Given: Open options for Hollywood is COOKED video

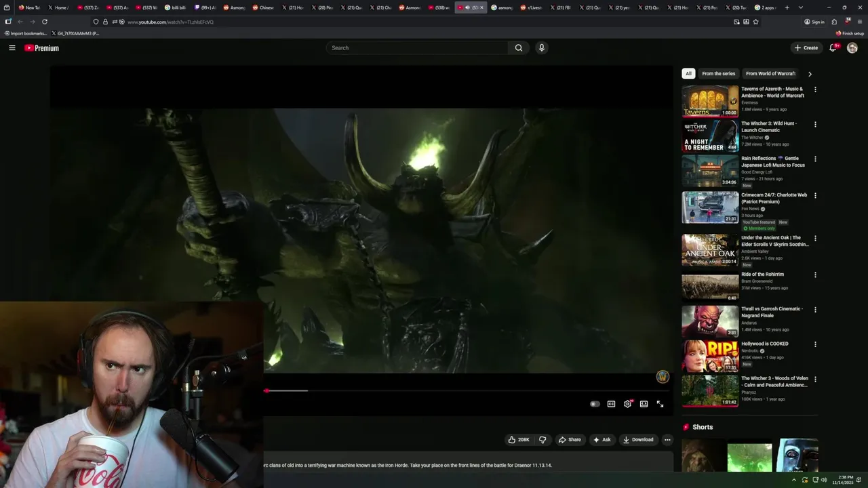Looking at the screenshot, I should [815, 344].
